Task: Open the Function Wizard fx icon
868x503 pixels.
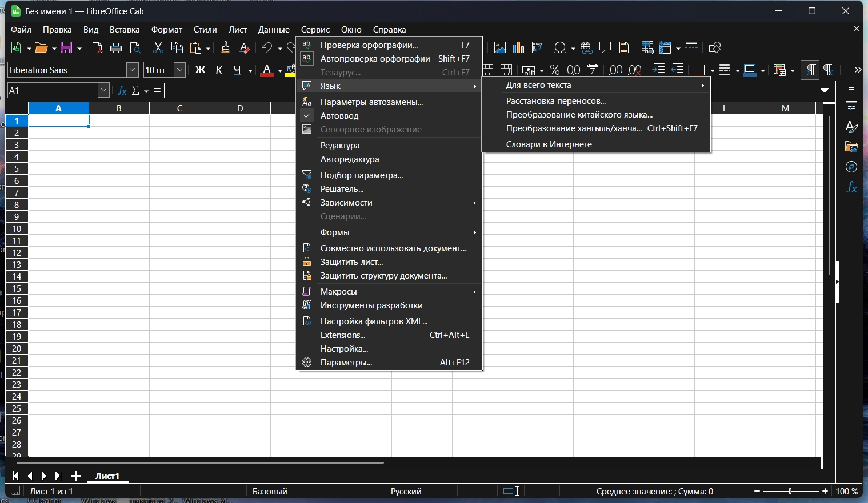Action: [122, 91]
